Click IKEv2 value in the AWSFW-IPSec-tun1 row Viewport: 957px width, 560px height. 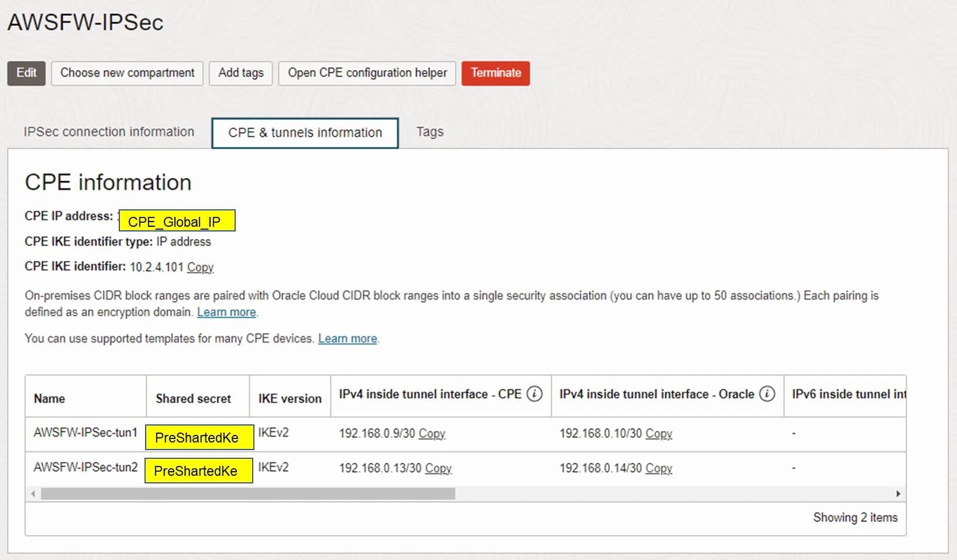point(273,433)
